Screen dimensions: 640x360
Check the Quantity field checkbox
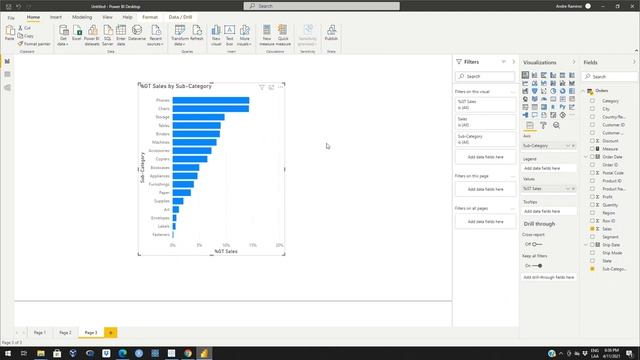pyautogui.click(x=592, y=205)
